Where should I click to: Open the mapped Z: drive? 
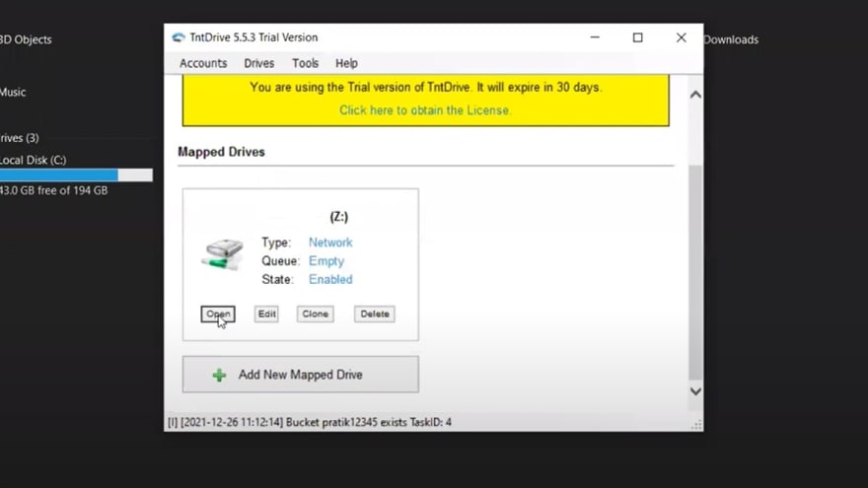tap(218, 314)
